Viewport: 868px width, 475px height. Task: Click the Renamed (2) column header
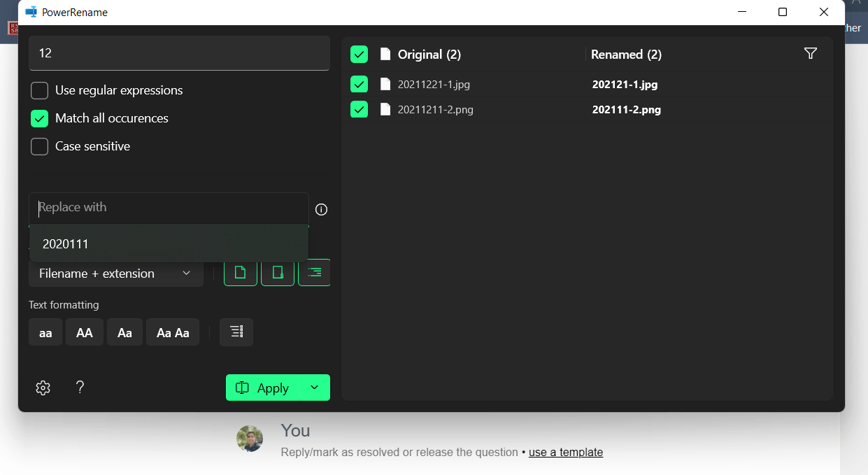(626, 54)
